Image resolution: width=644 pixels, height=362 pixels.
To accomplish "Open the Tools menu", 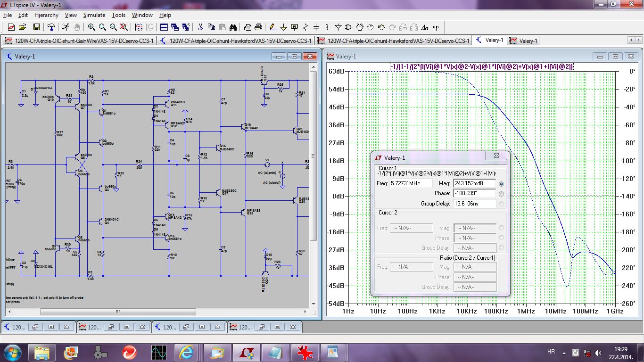I will (118, 15).
